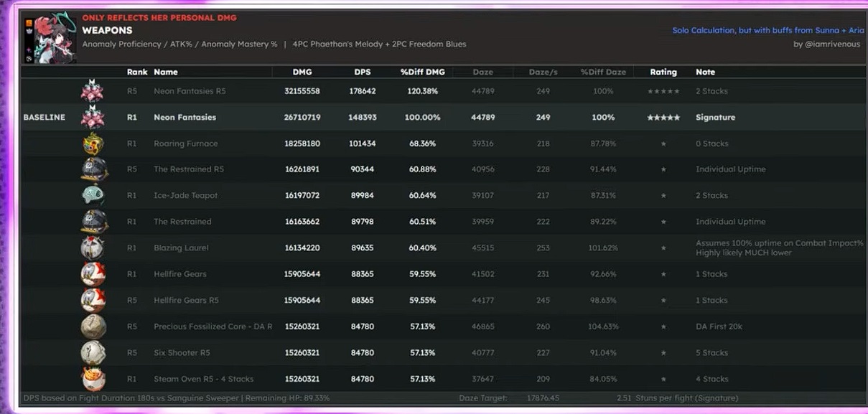Click the DMG value 26710719
This screenshot has width=868, height=414.
point(302,117)
